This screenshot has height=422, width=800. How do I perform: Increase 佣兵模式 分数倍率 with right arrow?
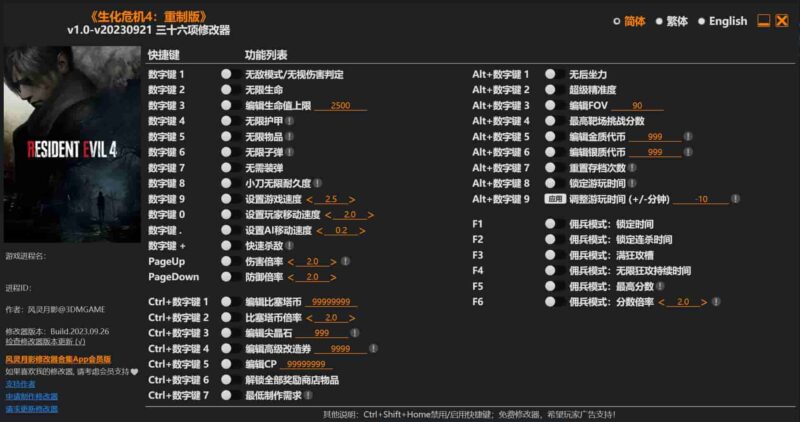(704, 302)
